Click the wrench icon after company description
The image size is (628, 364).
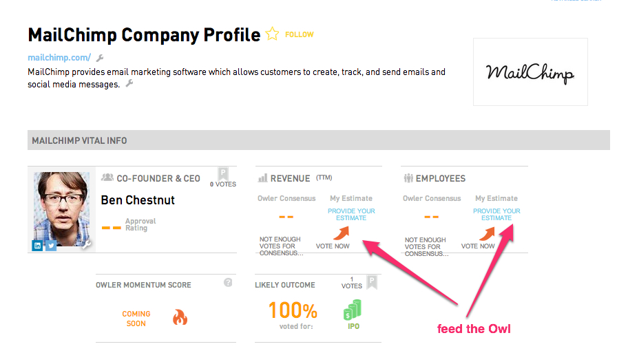[129, 83]
